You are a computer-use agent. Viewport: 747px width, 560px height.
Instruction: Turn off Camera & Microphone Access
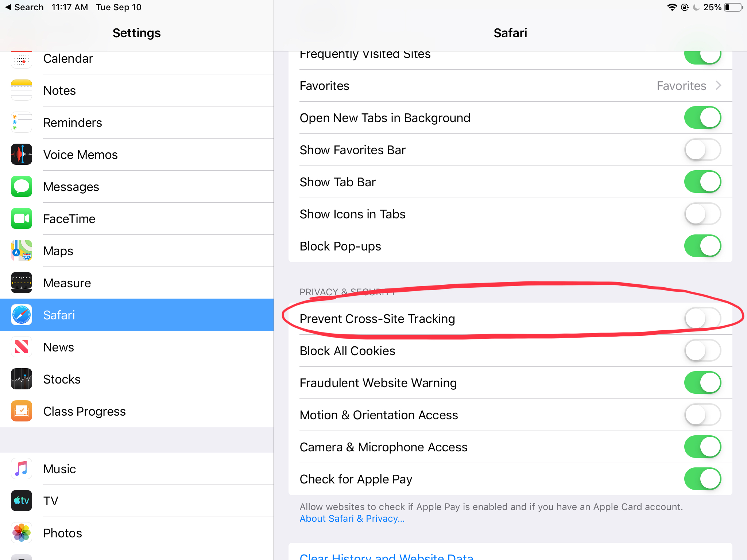click(x=703, y=447)
